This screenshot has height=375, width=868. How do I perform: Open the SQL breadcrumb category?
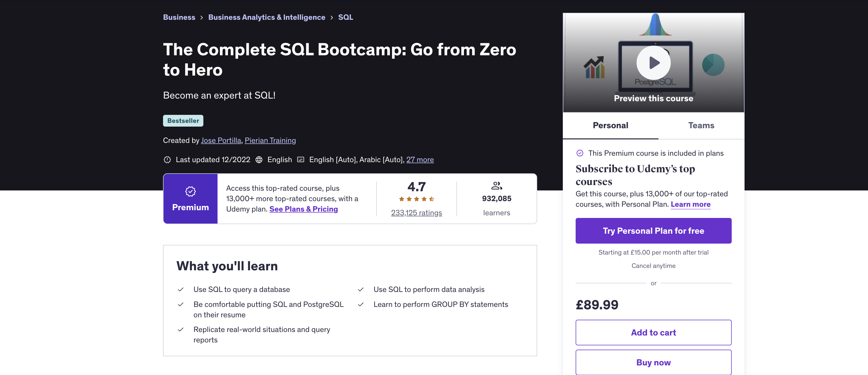coord(345,17)
